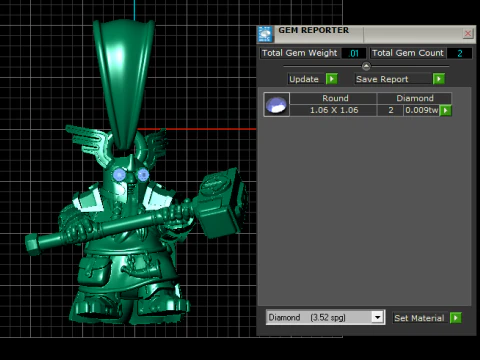Image resolution: width=480 pixels, height=360 pixels.
Task: Click the 0.009tw weight field
Action: click(x=422, y=110)
